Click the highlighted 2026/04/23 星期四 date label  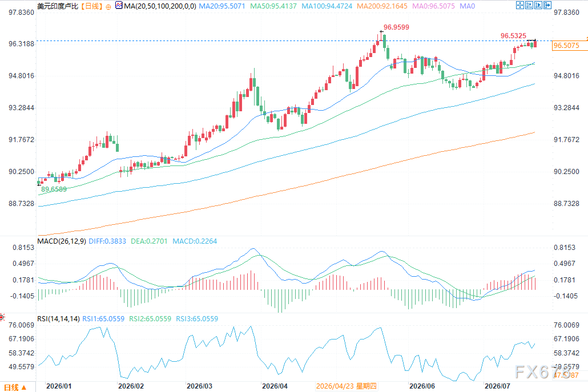click(x=346, y=386)
